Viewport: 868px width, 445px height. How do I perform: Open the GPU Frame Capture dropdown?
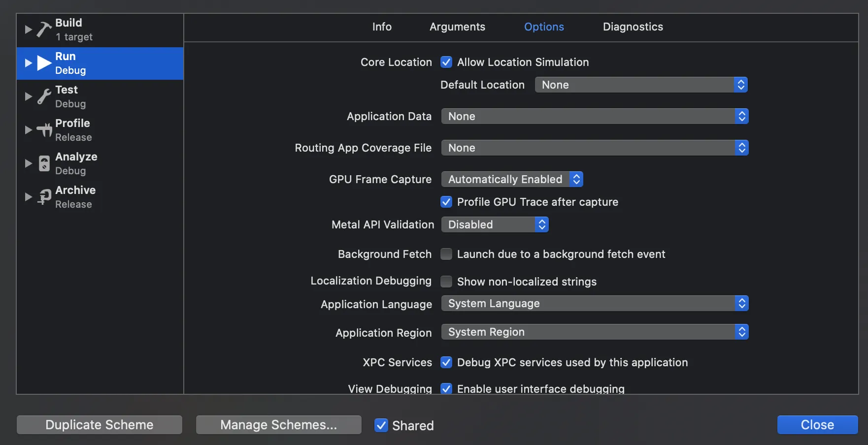(512, 179)
